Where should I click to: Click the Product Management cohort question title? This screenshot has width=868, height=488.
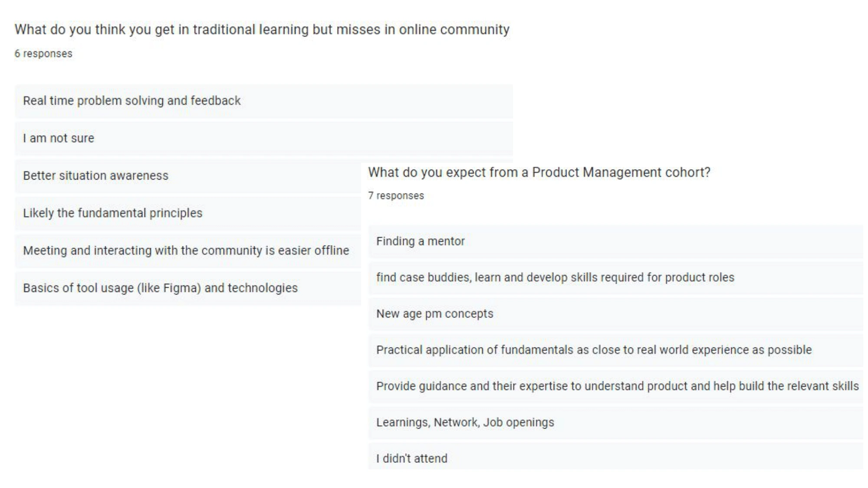tap(539, 172)
